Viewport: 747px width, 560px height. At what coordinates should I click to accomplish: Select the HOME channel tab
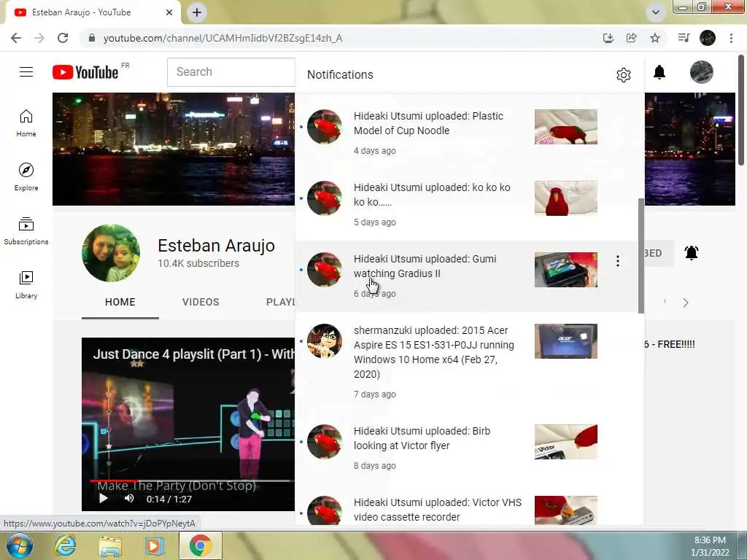[120, 302]
